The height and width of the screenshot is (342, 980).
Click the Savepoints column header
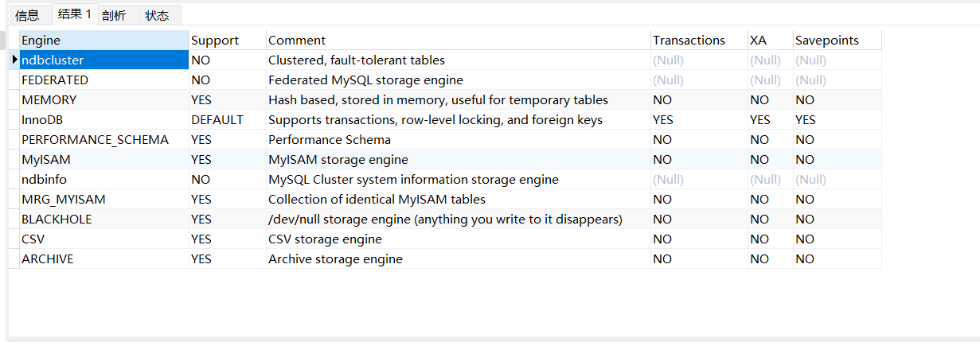837,41
